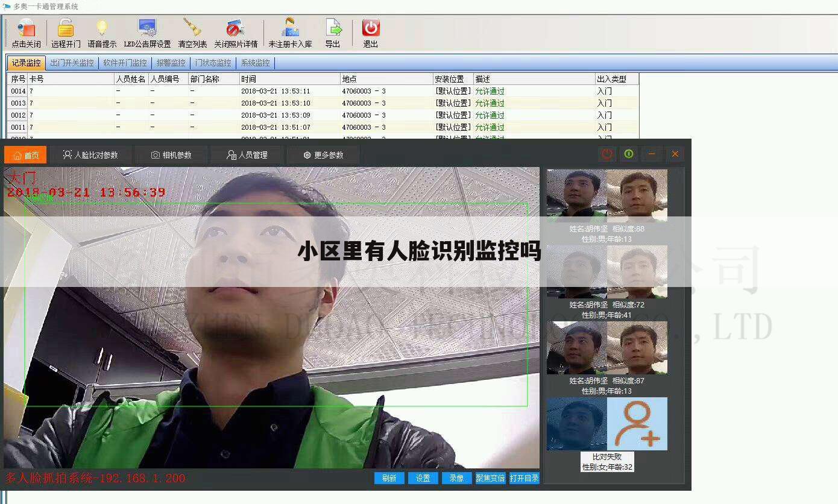Open the 报警监控 tab
838x504 pixels.
click(171, 63)
